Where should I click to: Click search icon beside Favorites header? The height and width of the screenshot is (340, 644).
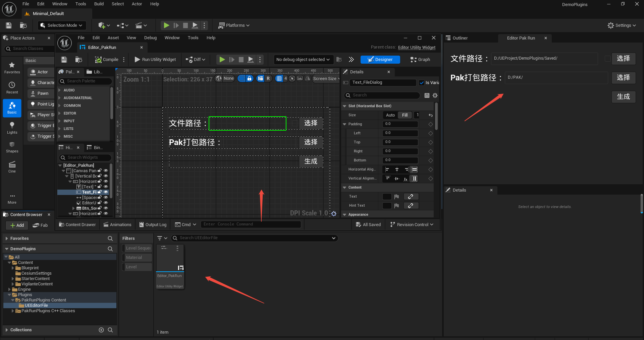(x=110, y=239)
